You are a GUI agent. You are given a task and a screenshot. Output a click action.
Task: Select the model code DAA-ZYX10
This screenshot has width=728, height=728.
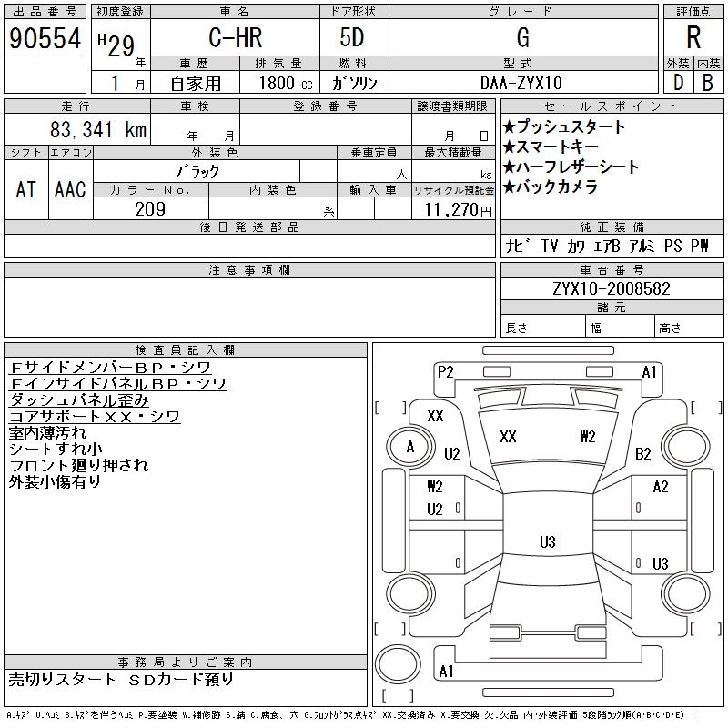[x=521, y=83]
